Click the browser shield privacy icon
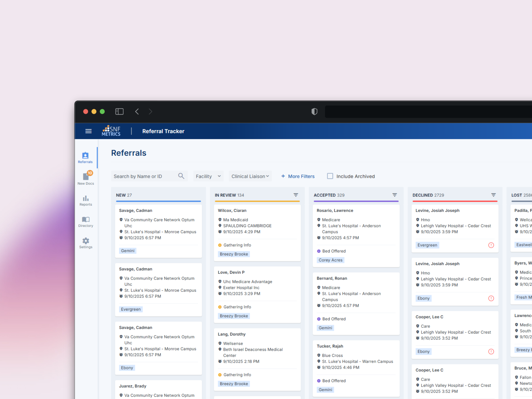This screenshot has height=399, width=532. point(314,112)
